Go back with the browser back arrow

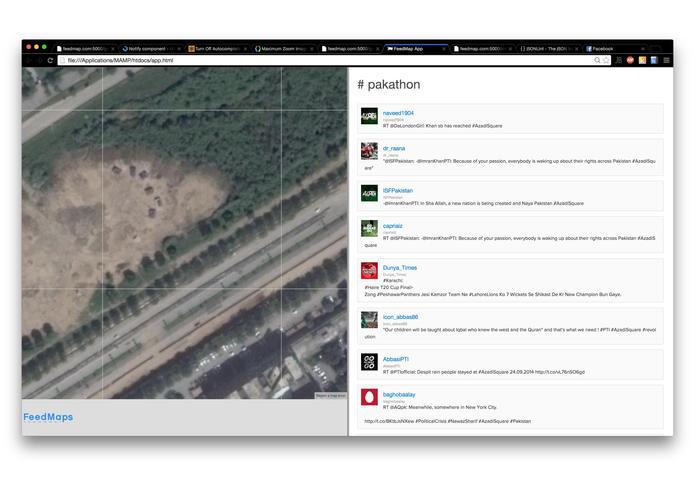[29, 60]
